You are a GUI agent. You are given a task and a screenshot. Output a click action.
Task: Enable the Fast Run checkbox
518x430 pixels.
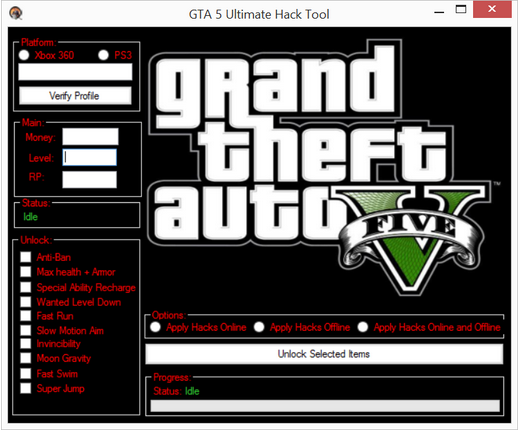tap(26, 316)
